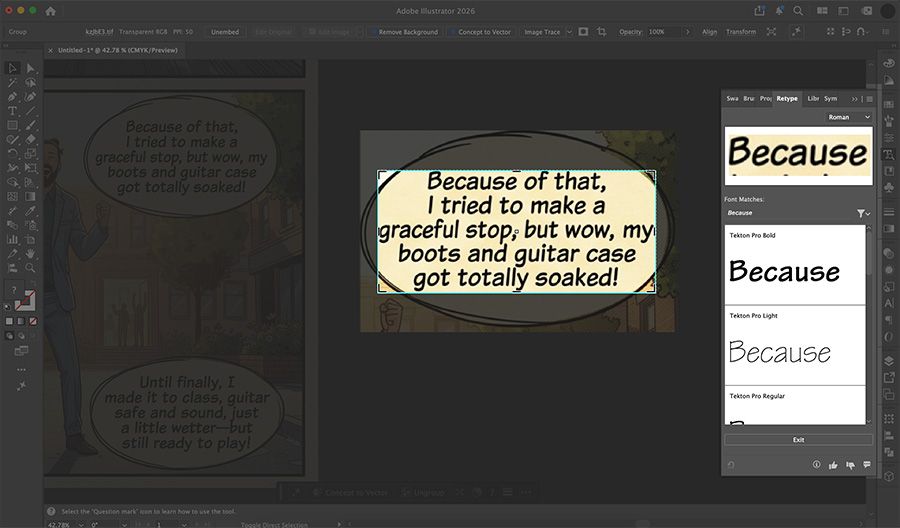Select the Gradient fill mode button
The image size is (900, 528).
21,321
